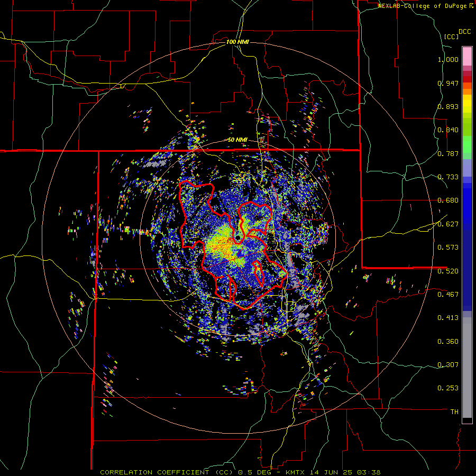This screenshot has height=476, width=476.
Task: Pick the bright green segment of the color bar
Action: 467,144
